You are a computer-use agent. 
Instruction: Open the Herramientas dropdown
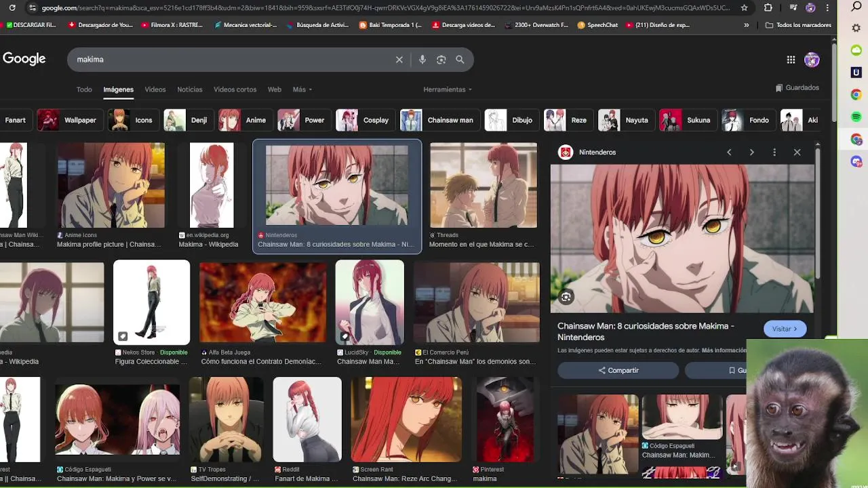(x=448, y=89)
